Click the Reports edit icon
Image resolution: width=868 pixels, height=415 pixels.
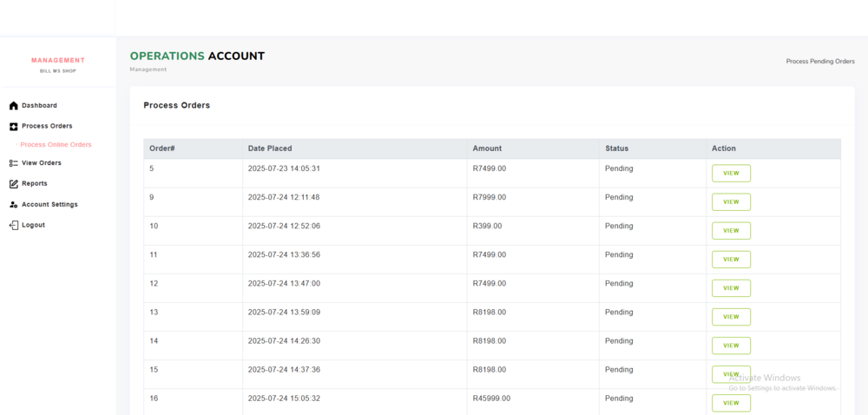coord(13,184)
